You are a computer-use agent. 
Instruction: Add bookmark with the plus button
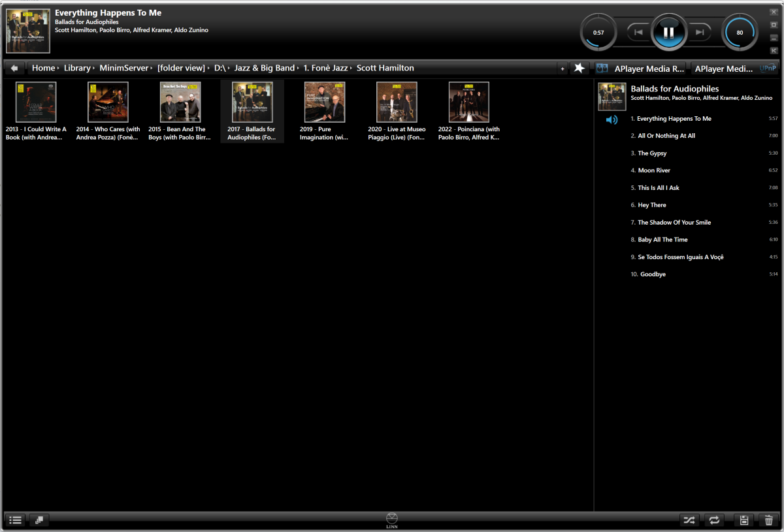563,69
